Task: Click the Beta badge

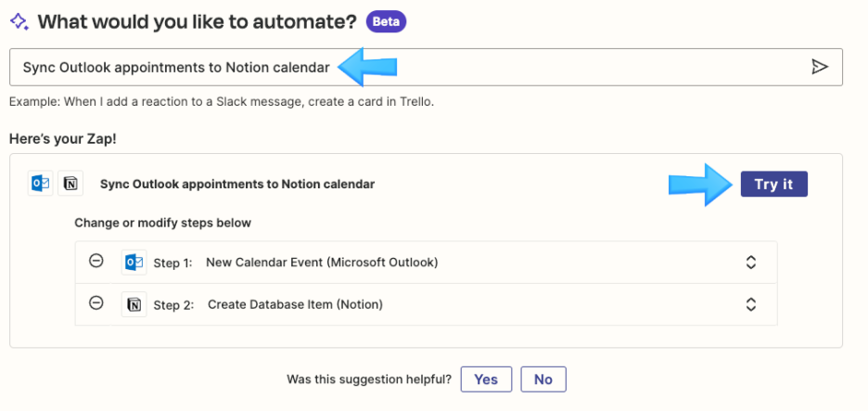Action: pyautogui.click(x=386, y=22)
